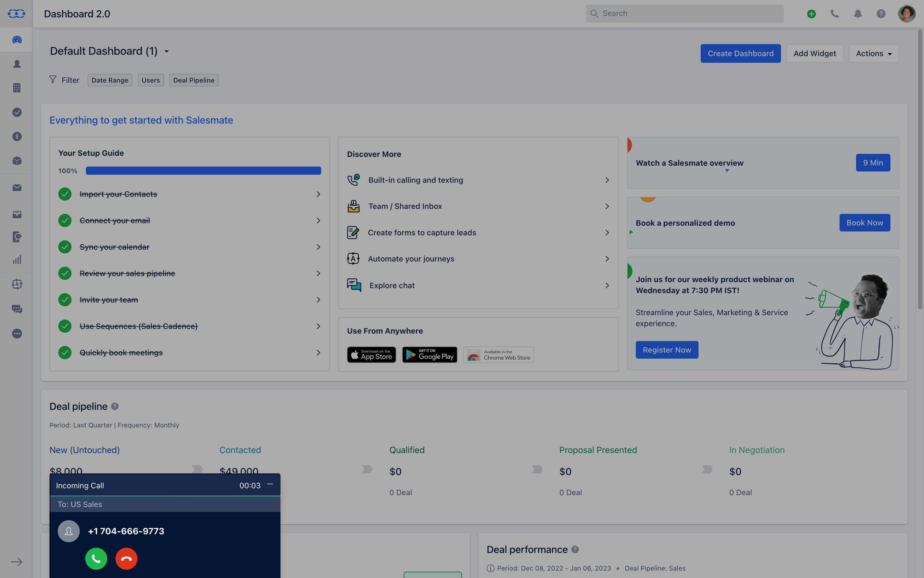924x578 pixels.
Task: Open the Date Range filter
Action: pos(110,80)
